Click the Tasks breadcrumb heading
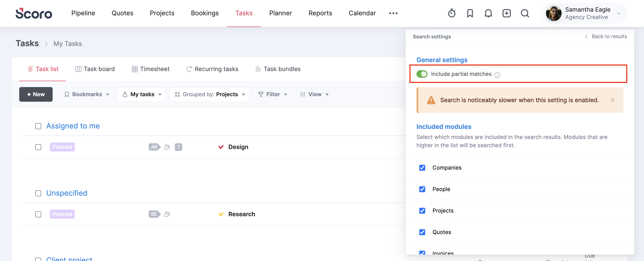 click(27, 43)
